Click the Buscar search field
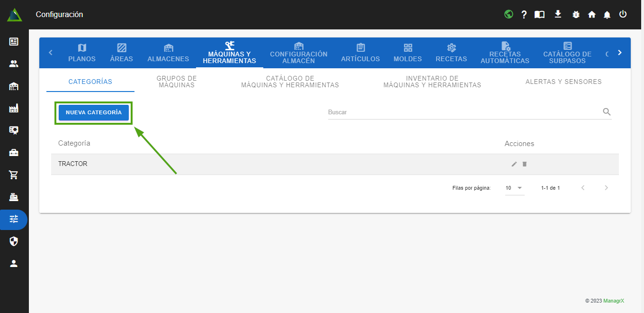The image size is (644, 313). coord(462,112)
